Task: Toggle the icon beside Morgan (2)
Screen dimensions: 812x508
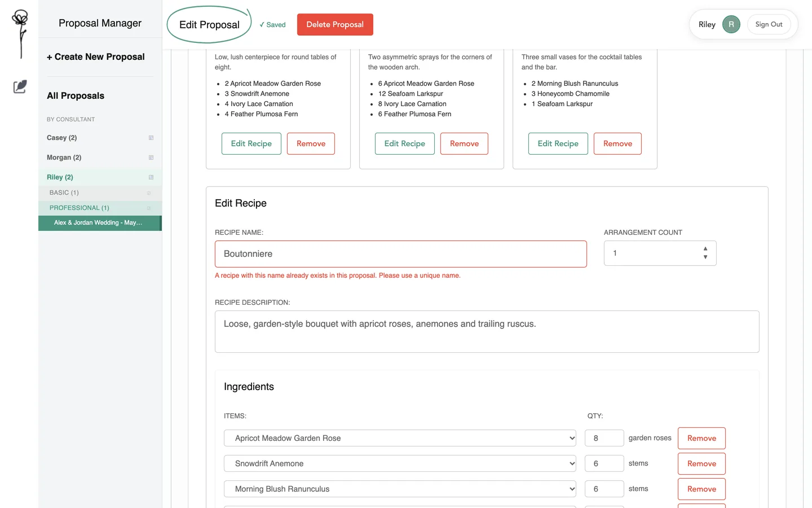Action: 151,157
